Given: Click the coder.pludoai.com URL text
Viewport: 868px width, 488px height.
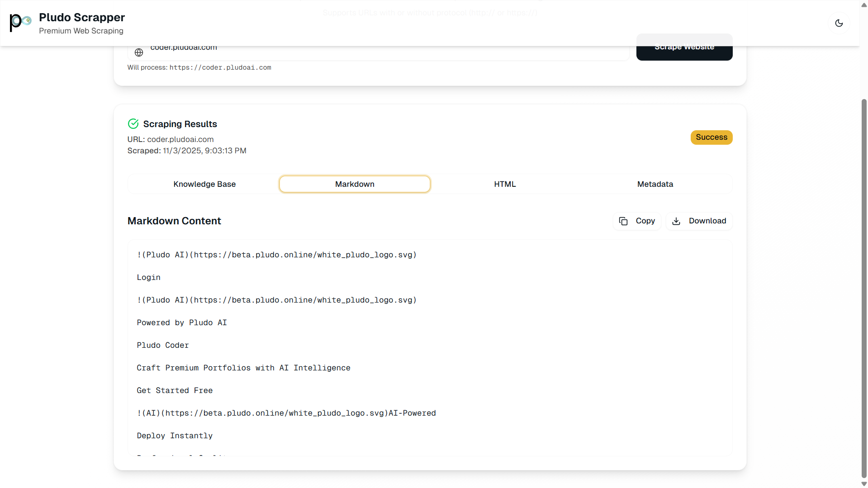Looking at the screenshot, I should click(180, 139).
